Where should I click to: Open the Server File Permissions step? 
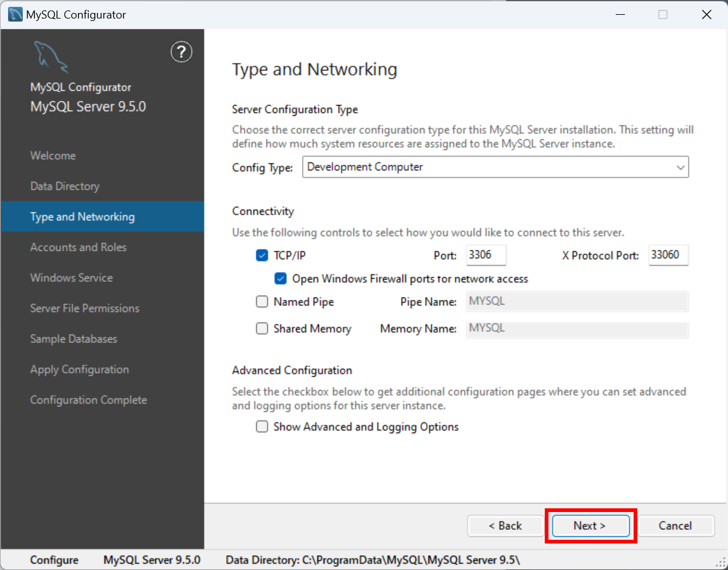pos(85,308)
